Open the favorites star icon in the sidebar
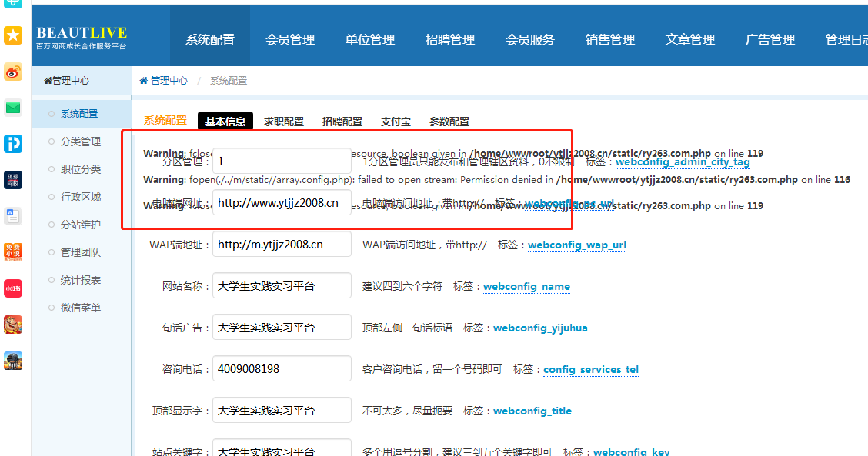The width and height of the screenshot is (868, 456). coord(12,35)
